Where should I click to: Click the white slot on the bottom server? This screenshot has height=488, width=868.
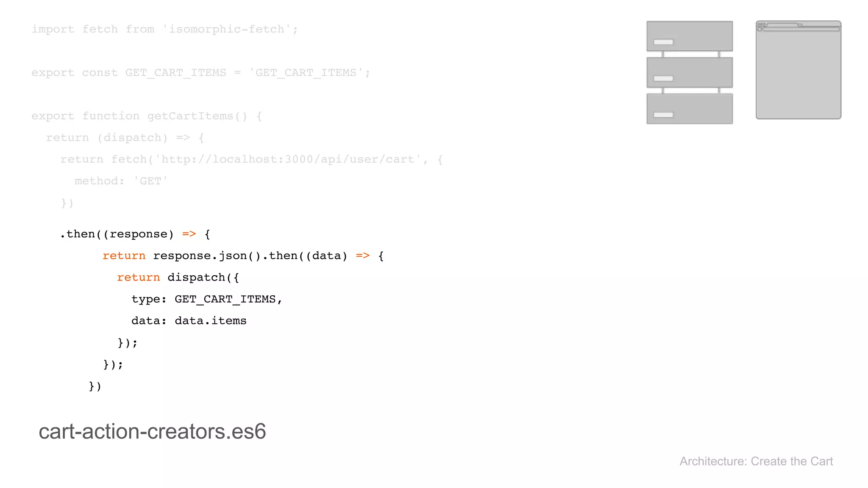coord(663,115)
